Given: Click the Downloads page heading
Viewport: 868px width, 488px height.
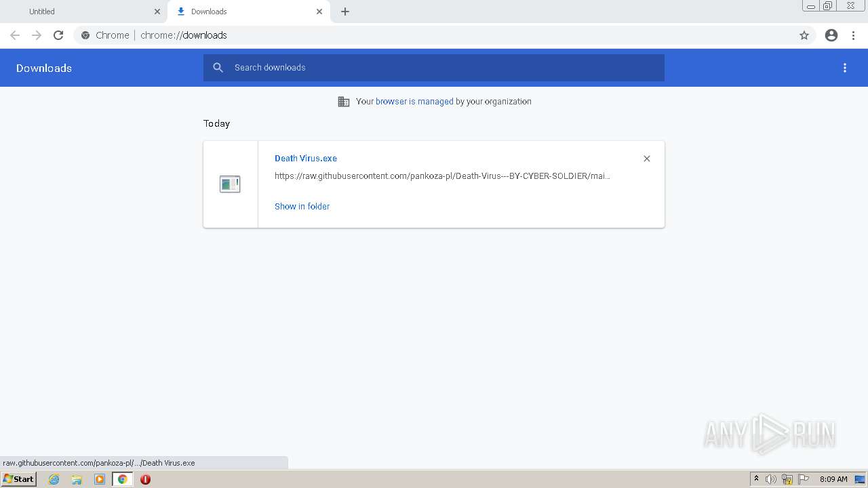Looking at the screenshot, I should (x=44, y=68).
